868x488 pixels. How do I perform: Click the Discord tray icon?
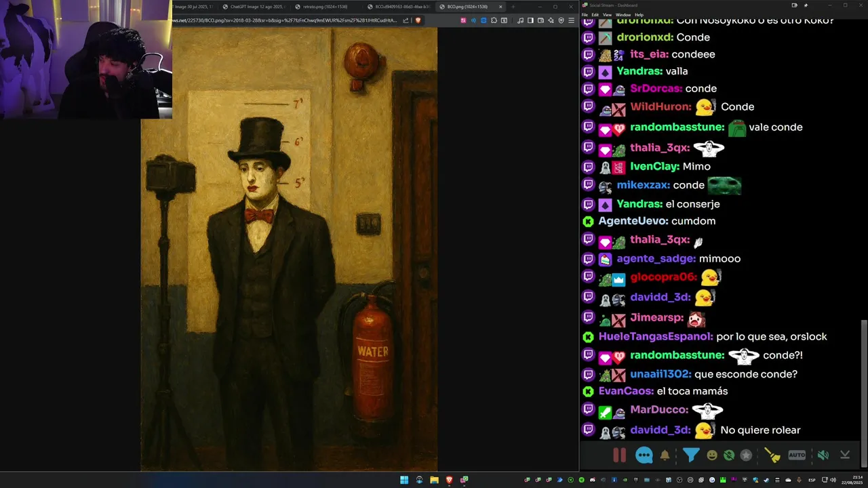593,480
